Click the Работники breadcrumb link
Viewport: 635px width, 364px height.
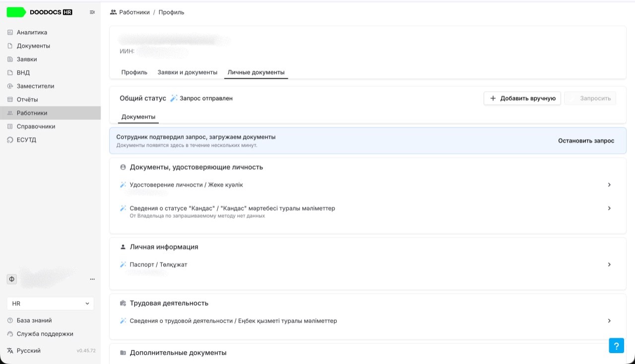coord(134,12)
